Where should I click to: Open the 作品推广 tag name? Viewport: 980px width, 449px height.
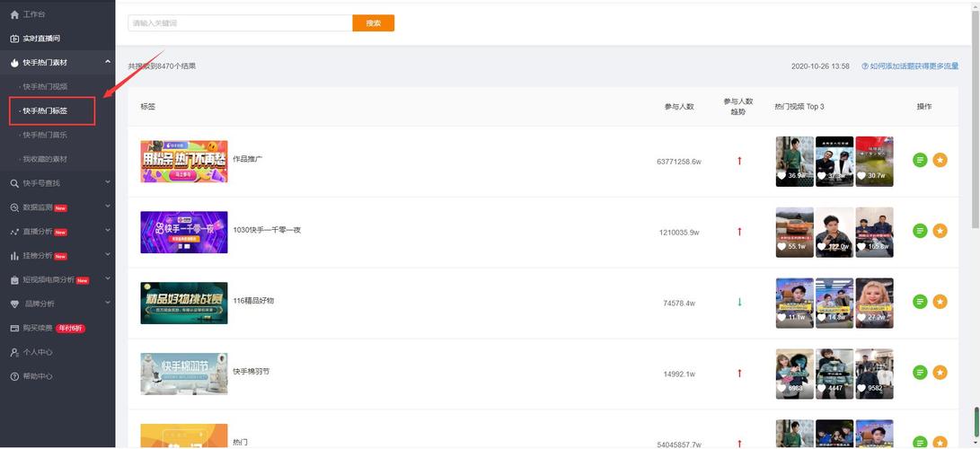(248, 159)
